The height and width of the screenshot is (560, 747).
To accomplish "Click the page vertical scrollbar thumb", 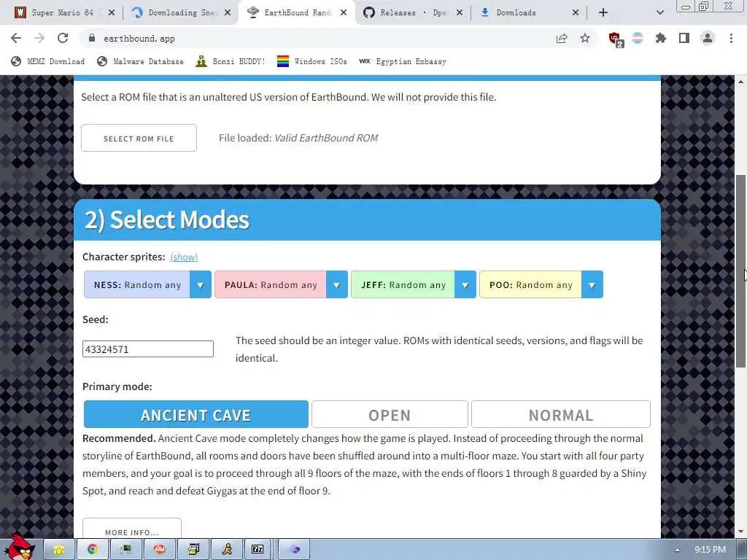I will pyautogui.click(x=741, y=271).
